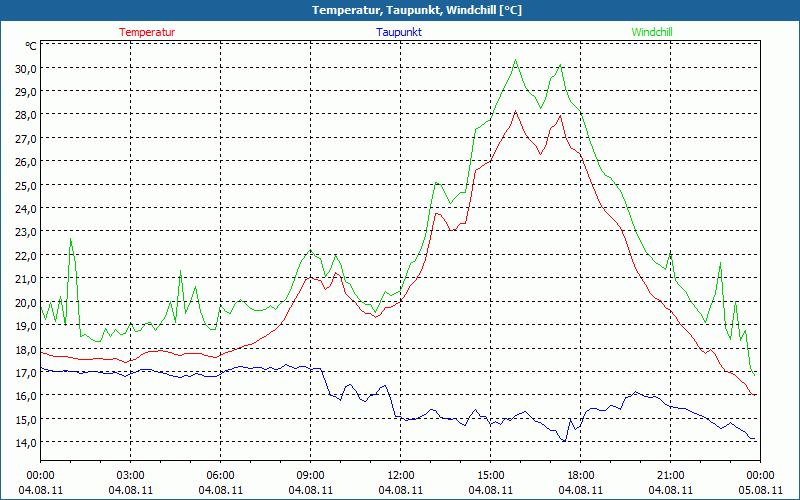
Task: Click the '15,0' y-axis value
Action: 26,419
